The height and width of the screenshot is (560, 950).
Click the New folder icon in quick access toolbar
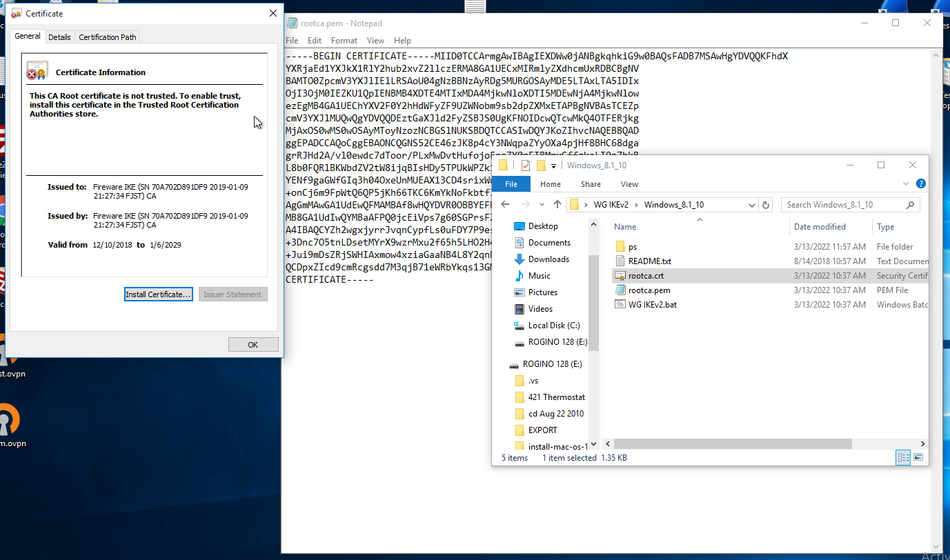[541, 165]
